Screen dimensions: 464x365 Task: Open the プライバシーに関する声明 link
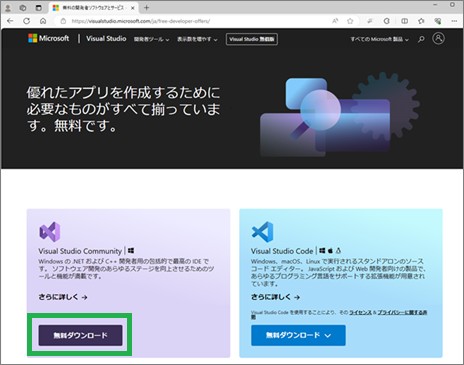(x=402, y=313)
